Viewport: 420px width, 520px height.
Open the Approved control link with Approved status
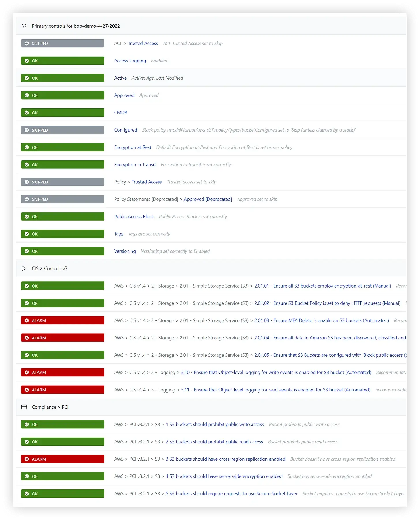click(x=124, y=95)
